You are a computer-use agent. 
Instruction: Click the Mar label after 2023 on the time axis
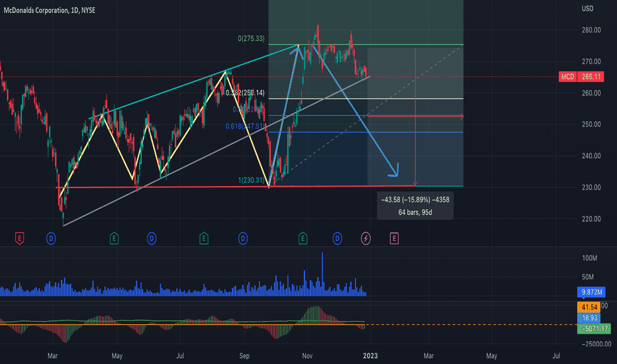428,356
